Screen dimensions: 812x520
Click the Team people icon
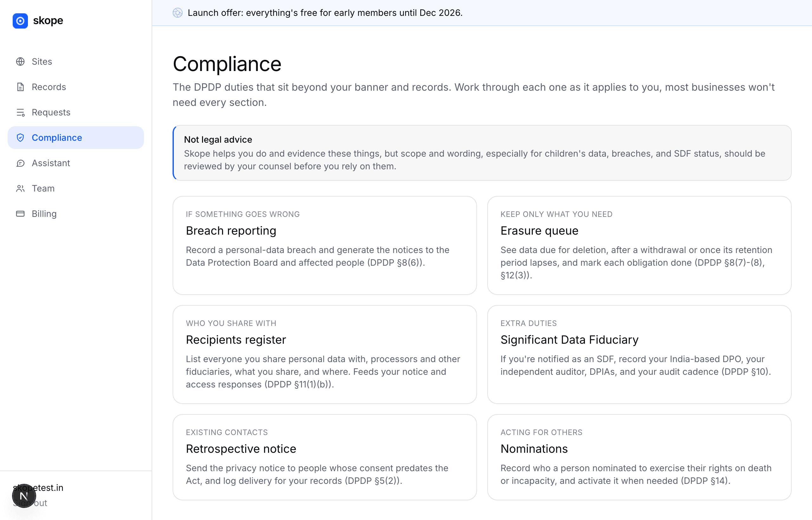pos(20,188)
